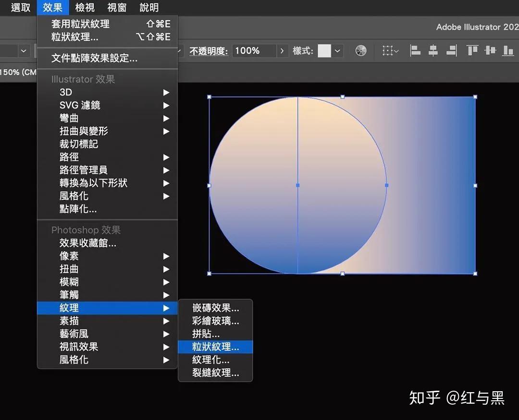Screen dimensions: 519x420
Task: Open the 視窗 menu in menu bar
Action: tap(117, 8)
